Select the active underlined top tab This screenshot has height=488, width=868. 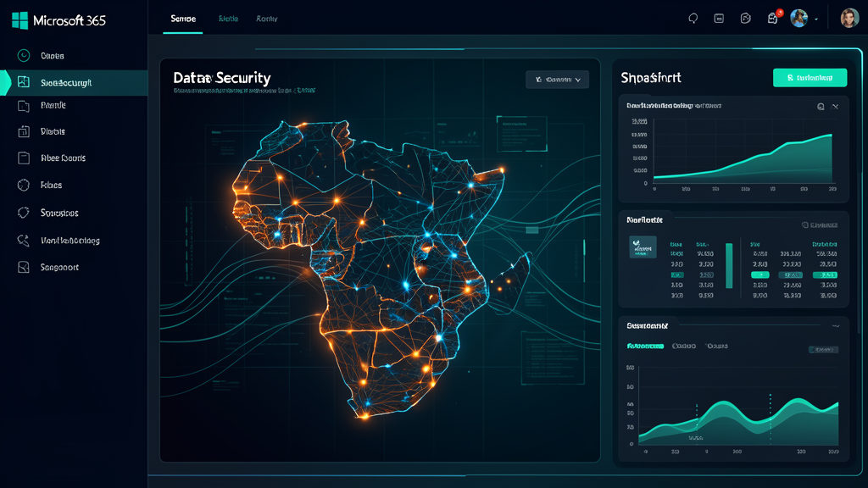pos(183,19)
